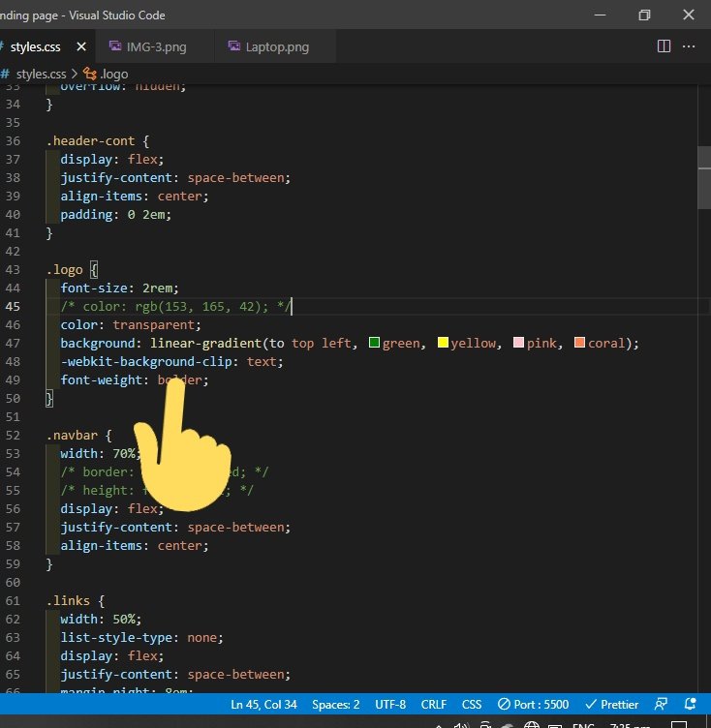
Task: Click the Prettier status bar item
Action: coord(612,705)
